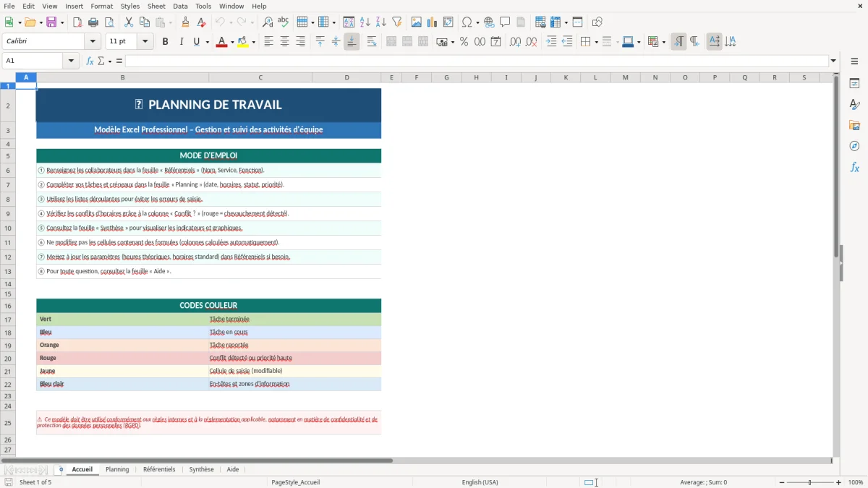Open Borders dropdown arrow
Screen dimensions: 868x488
pos(596,42)
